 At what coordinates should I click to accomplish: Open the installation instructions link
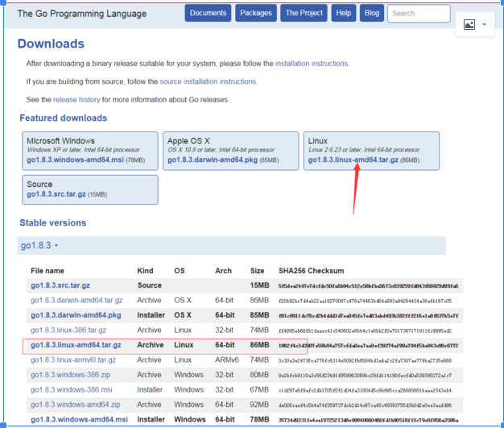coord(312,63)
